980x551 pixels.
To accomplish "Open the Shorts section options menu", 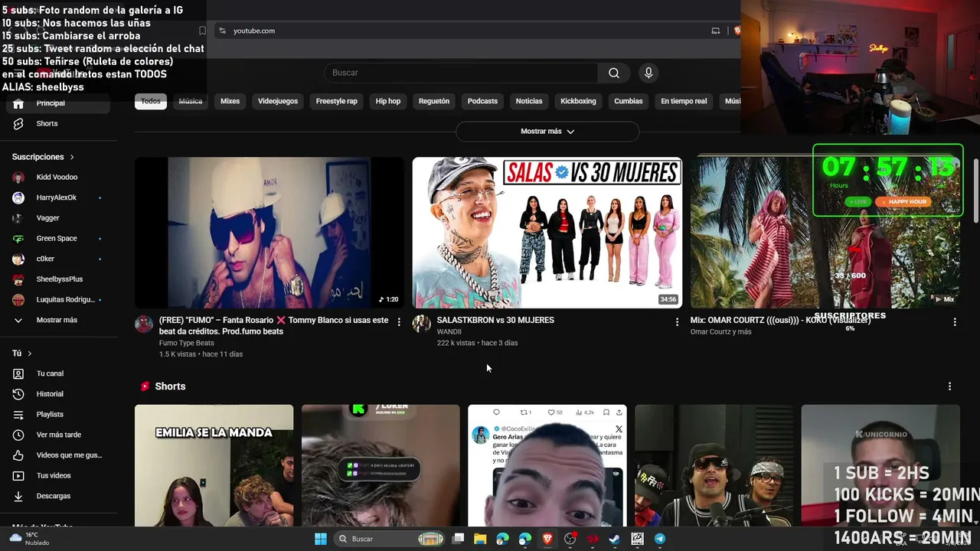I will (949, 386).
